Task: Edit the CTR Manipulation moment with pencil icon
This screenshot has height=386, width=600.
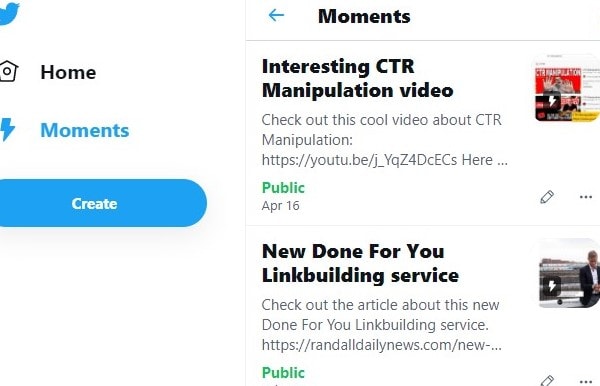Action: pos(547,197)
